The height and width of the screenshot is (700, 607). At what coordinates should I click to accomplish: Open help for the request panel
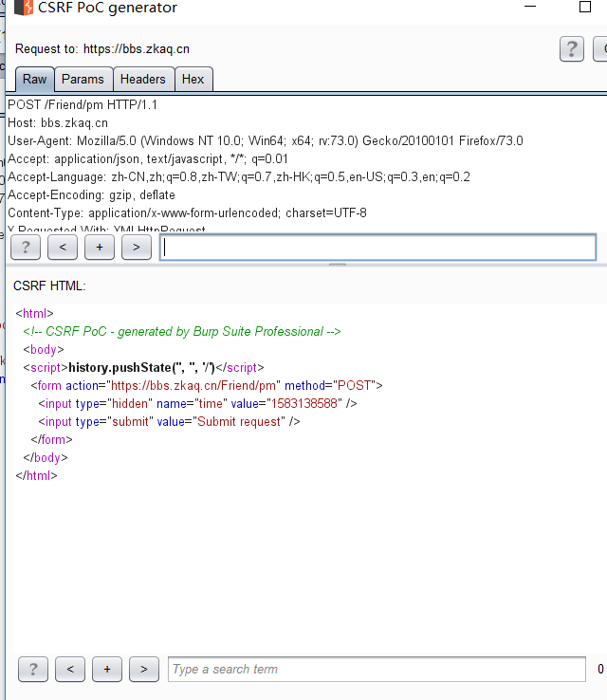(x=571, y=48)
